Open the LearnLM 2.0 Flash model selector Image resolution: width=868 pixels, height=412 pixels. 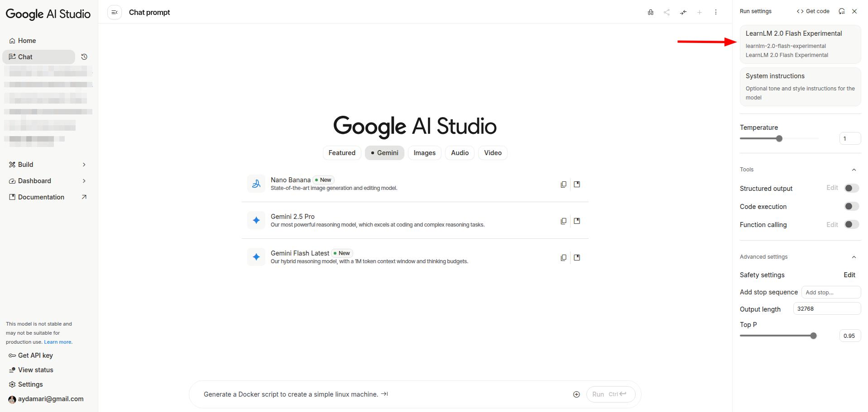[x=800, y=44]
